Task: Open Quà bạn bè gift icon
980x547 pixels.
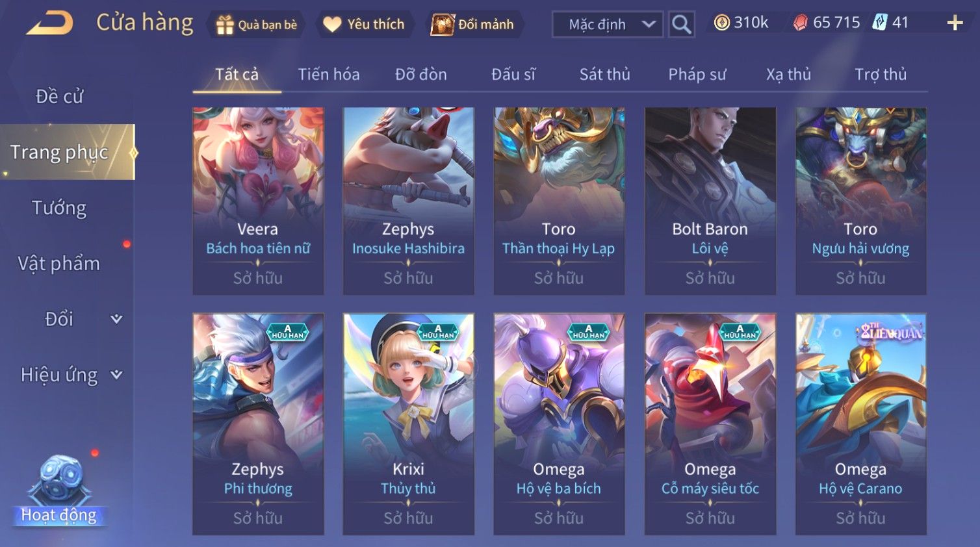Action: point(225,25)
